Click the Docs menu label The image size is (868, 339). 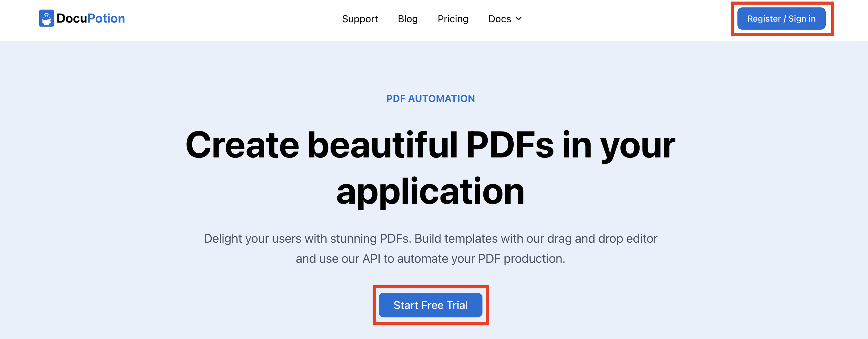point(499,19)
